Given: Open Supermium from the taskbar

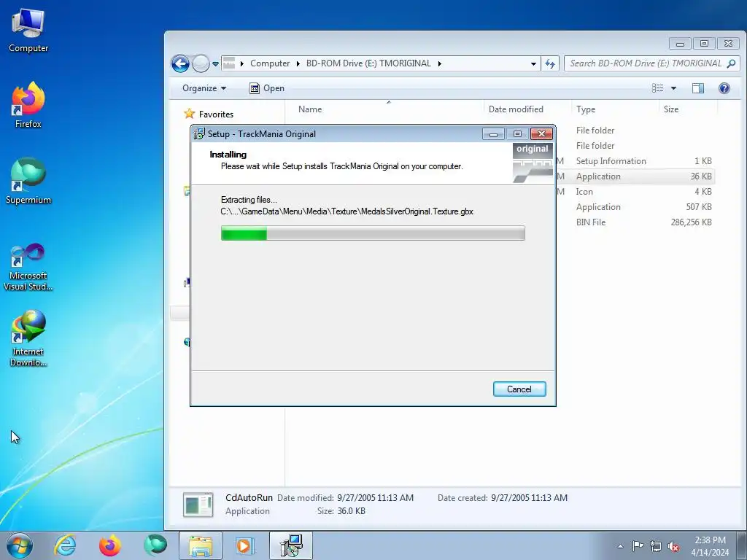Looking at the screenshot, I should click(x=155, y=545).
